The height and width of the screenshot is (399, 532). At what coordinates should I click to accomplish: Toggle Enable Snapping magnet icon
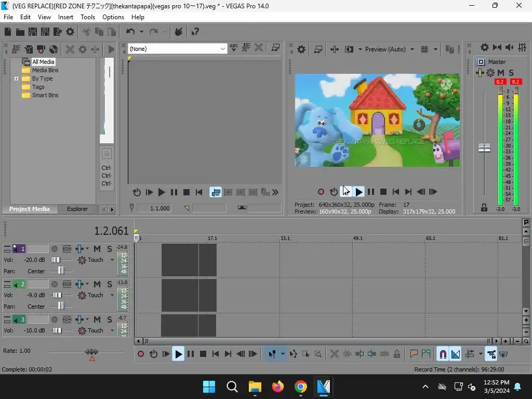pyautogui.click(x=443, y=354)
